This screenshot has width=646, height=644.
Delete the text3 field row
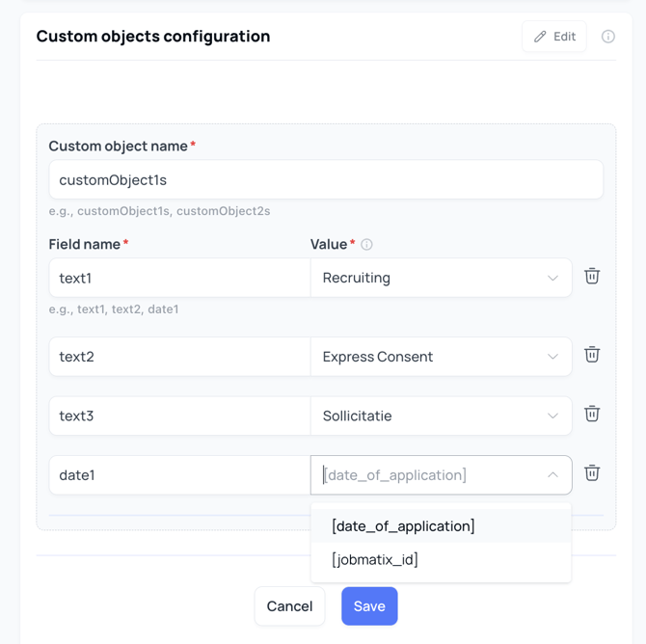[x=592, y=415]
